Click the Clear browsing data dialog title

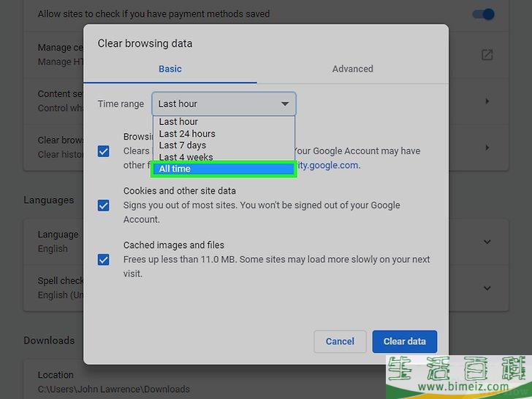[145, 43]
